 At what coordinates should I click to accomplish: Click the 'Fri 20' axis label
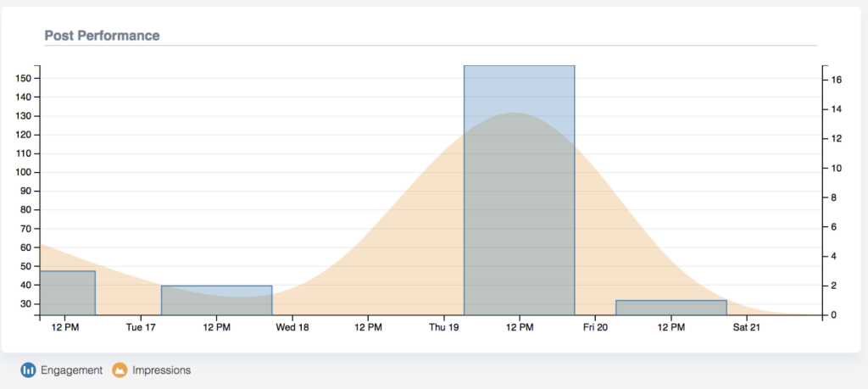click(x=595, y=328)
